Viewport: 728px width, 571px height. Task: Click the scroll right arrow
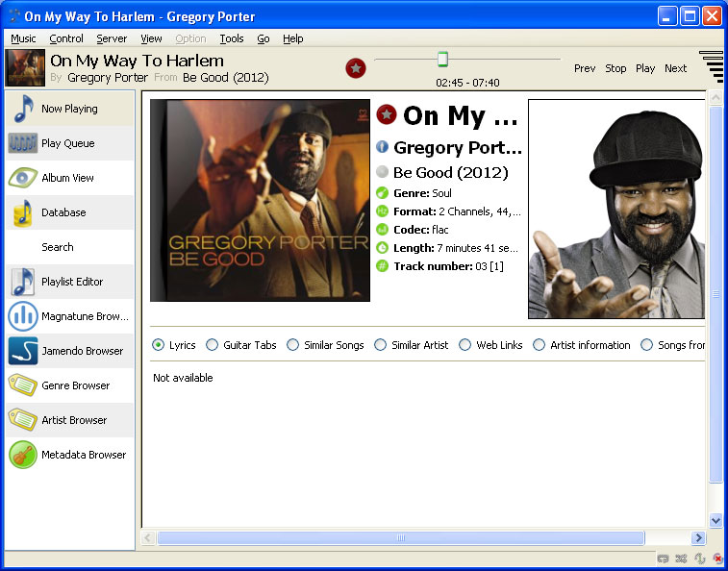(698, 537)
